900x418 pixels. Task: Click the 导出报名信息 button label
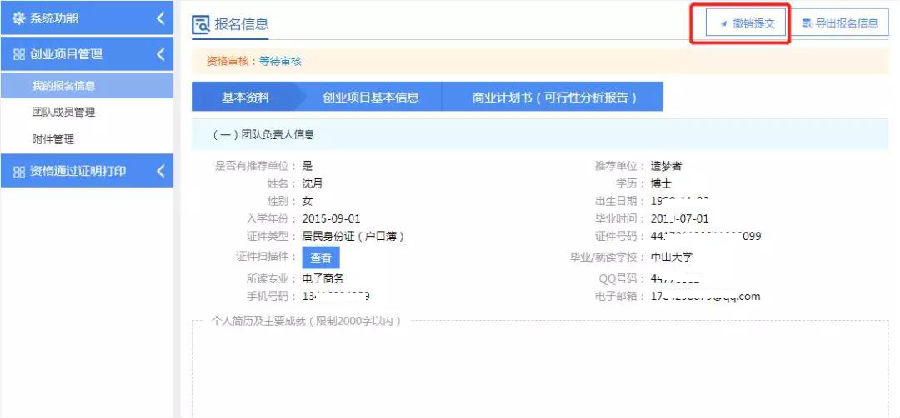848,23
